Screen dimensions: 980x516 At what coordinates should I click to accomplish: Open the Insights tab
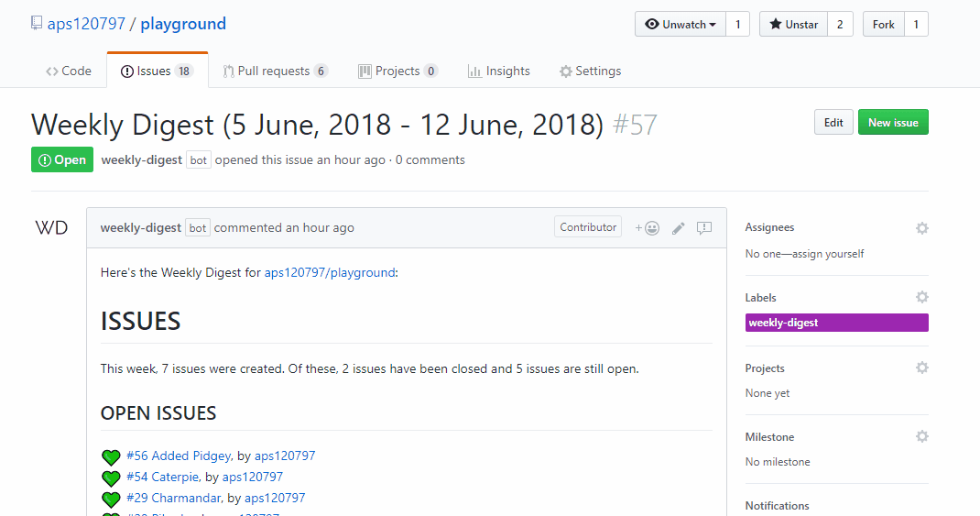499,71
